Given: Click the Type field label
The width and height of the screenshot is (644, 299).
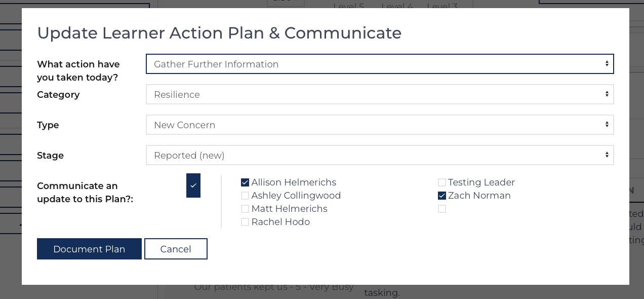Looking at the screenshot, I should coord(48,125).
